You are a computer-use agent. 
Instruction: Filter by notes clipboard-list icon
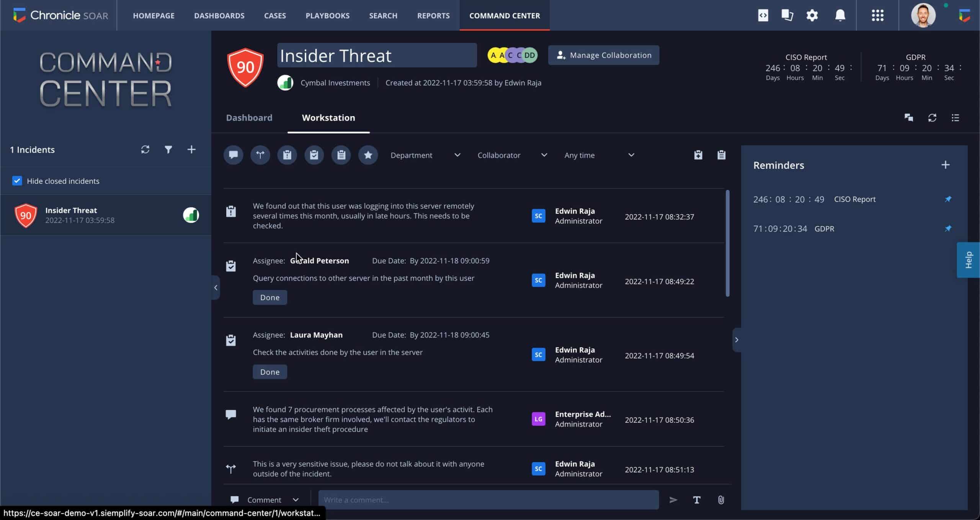point(341,155)
